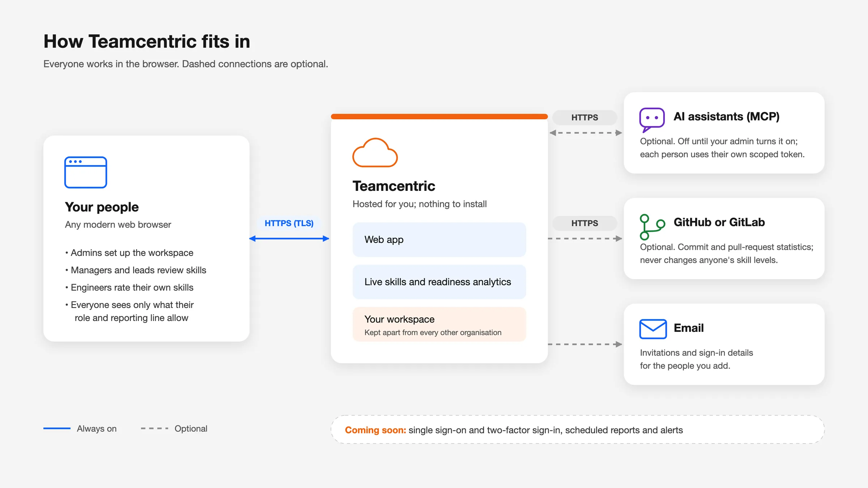Click the orange cloud icon
The width and height of the screenshot is (868, 488).
[x=375, y=153]
